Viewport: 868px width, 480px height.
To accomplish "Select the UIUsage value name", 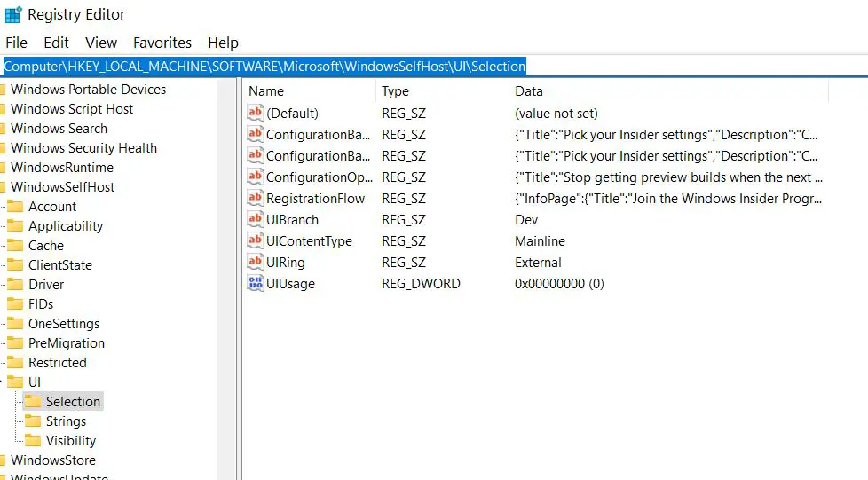I will 290,283.
